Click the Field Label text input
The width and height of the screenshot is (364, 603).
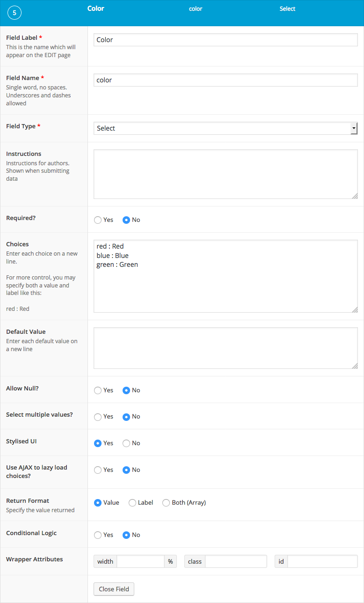coord(225,40)
